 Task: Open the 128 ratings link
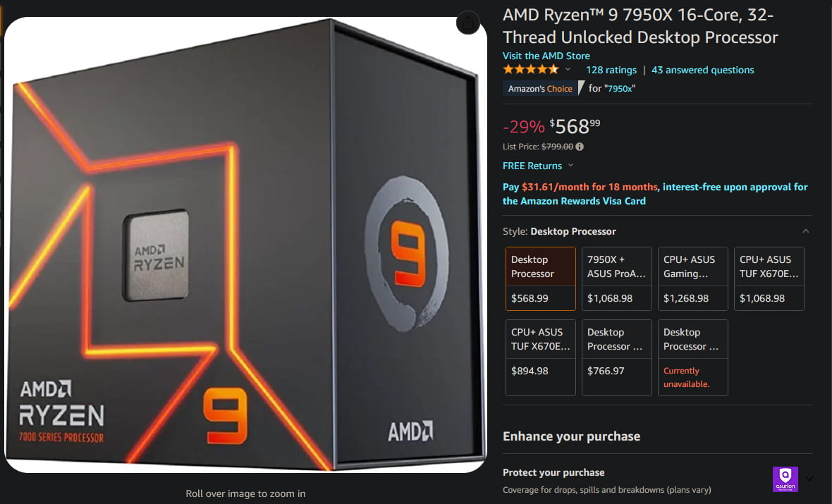611,70
